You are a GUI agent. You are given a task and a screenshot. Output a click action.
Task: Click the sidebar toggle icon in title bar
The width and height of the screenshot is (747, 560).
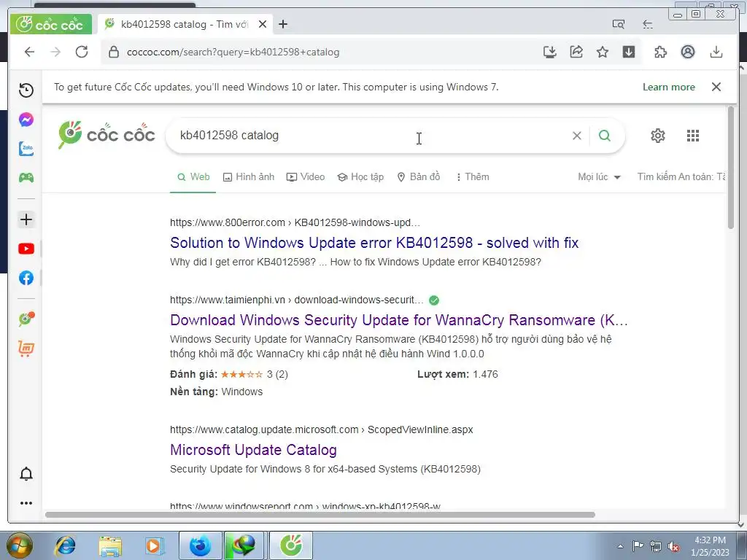(x=648, y=24)
